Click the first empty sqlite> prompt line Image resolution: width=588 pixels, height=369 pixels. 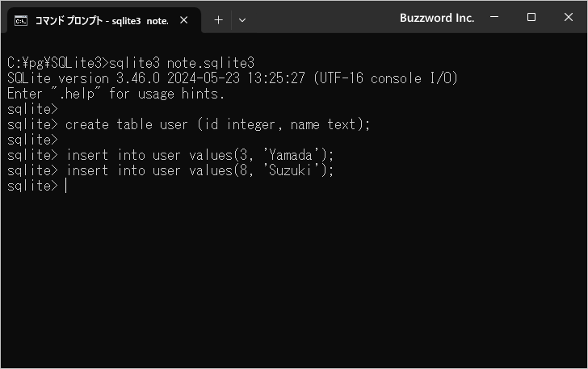[x=32, y=109]
